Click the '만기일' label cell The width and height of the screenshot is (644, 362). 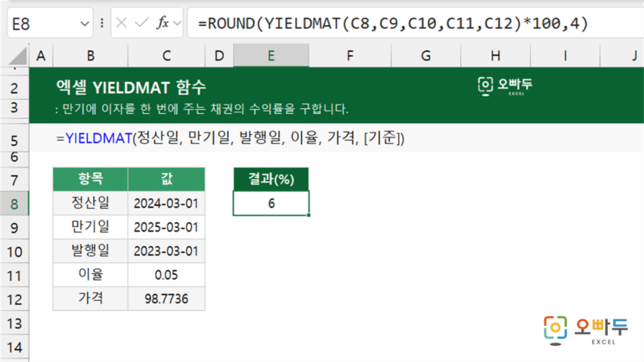tap(91, 227)
